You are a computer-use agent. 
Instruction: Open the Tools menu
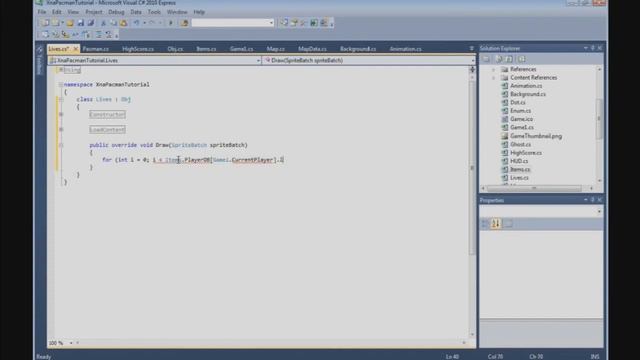[154, 12]
